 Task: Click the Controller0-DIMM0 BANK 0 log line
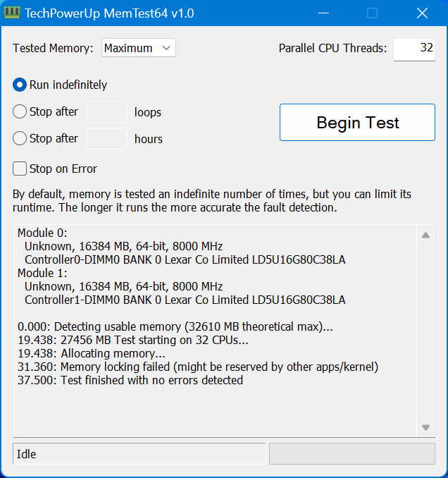[x=185, y=259]
